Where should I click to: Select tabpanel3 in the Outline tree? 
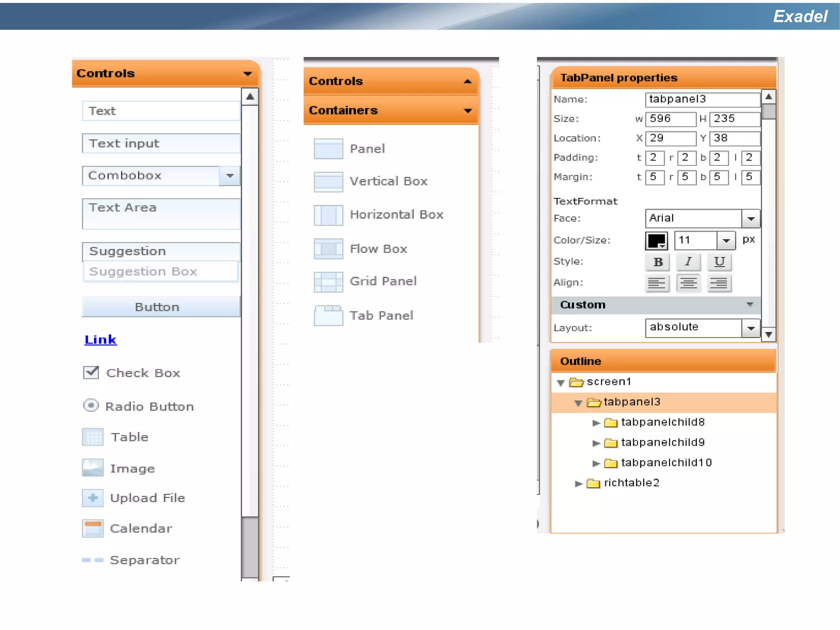coord(632,402)
